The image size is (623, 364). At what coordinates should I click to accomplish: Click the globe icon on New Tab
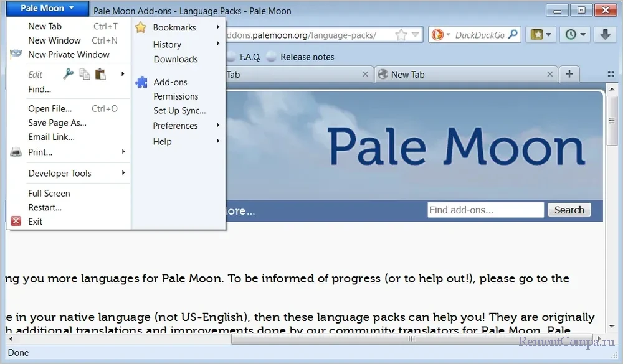click(383, 74)
